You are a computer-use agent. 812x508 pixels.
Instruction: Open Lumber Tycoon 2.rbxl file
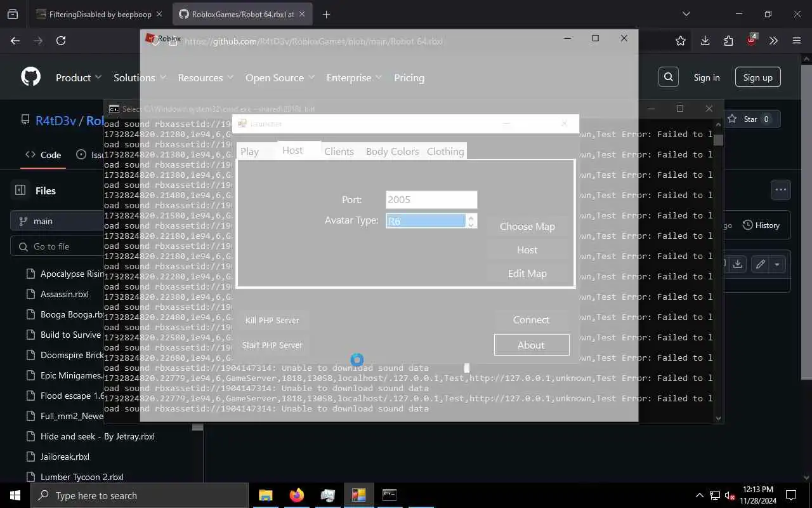[82, 477]
